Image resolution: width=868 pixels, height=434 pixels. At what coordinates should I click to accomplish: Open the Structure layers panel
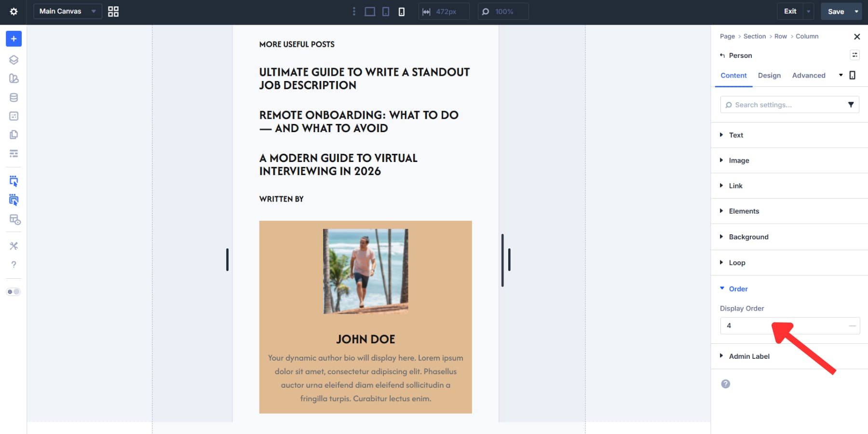(14, 60)
